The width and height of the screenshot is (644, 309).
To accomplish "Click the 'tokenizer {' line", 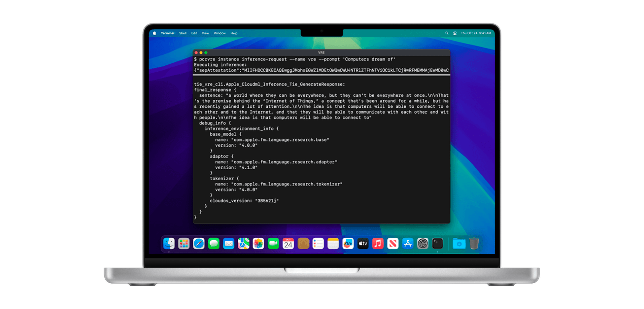I will click(224, 179).
